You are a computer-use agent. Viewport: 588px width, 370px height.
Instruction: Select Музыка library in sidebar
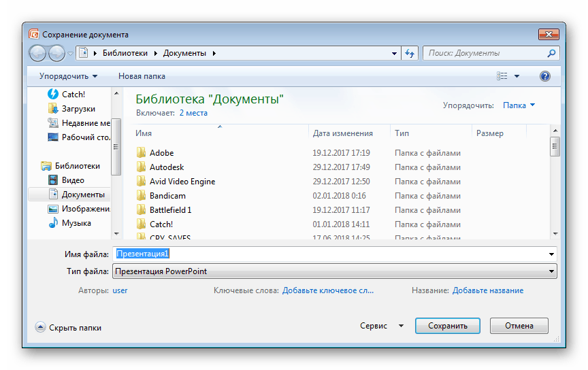pos(76,223)
